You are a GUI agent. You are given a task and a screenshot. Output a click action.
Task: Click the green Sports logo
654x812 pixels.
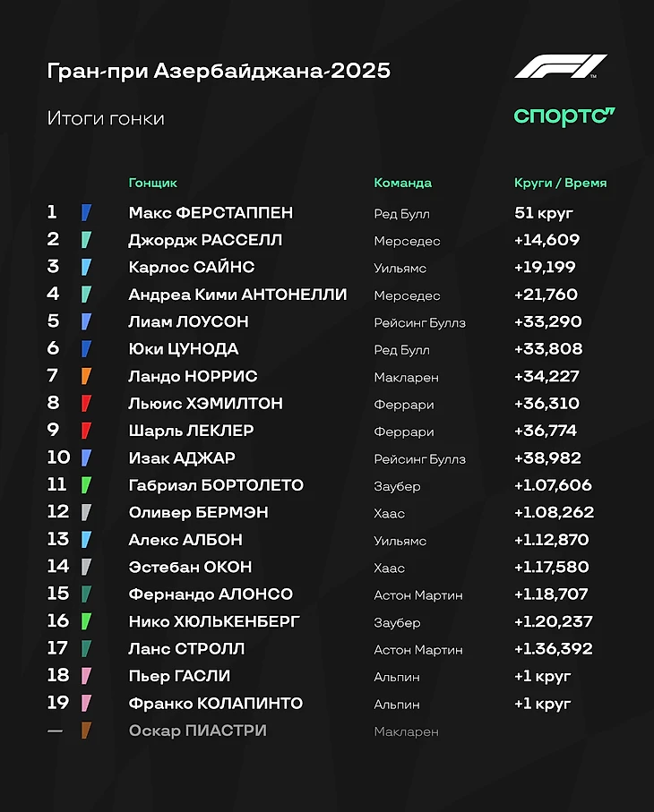[564, 115]
